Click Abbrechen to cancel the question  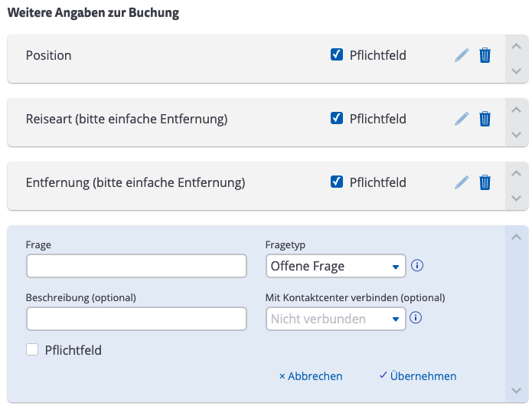point(311,376)
